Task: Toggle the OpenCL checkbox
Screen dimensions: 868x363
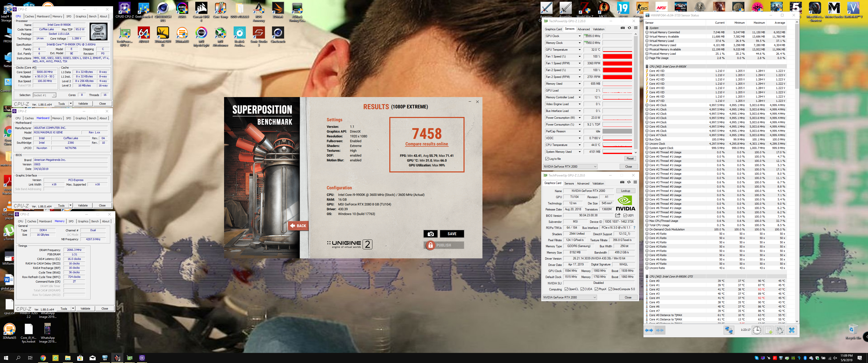Action: (x=566, y=289)
